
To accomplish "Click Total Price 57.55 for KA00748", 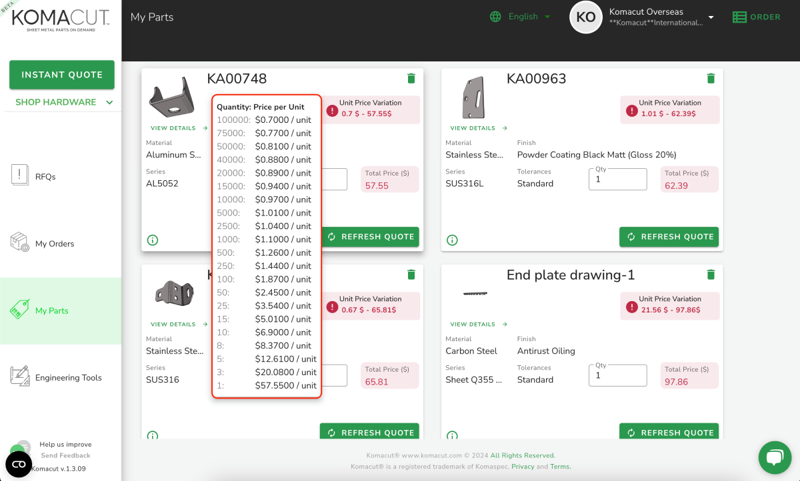I will 389,180.
